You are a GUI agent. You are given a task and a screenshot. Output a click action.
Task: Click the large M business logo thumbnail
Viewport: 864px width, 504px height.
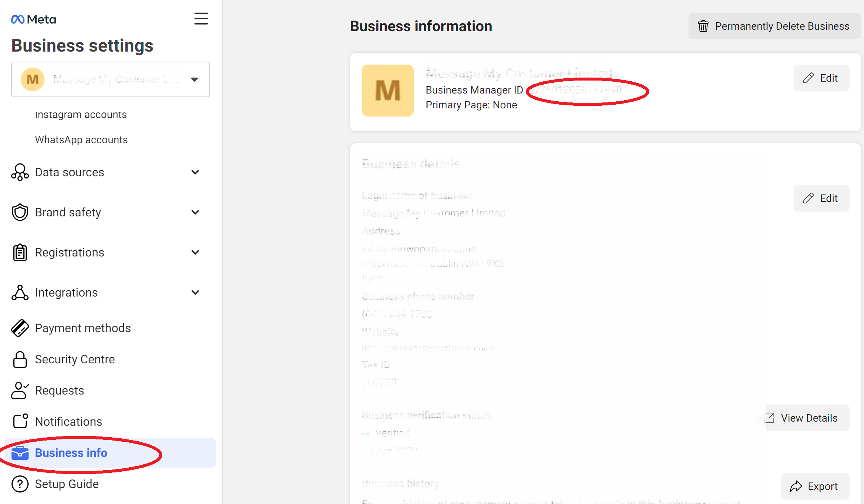388,91
